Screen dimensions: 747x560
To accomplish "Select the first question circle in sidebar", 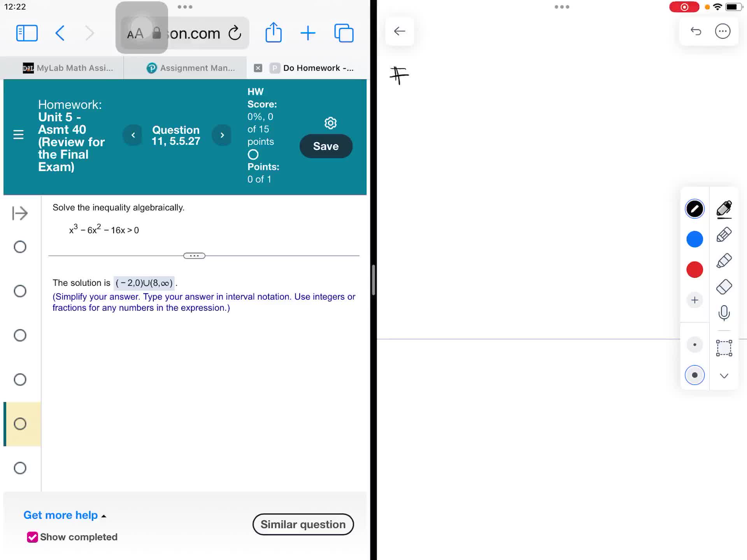I will pos(20,247).
